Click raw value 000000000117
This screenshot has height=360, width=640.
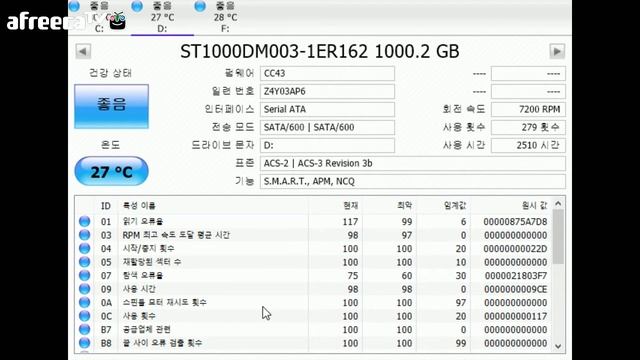click(516, 316)
